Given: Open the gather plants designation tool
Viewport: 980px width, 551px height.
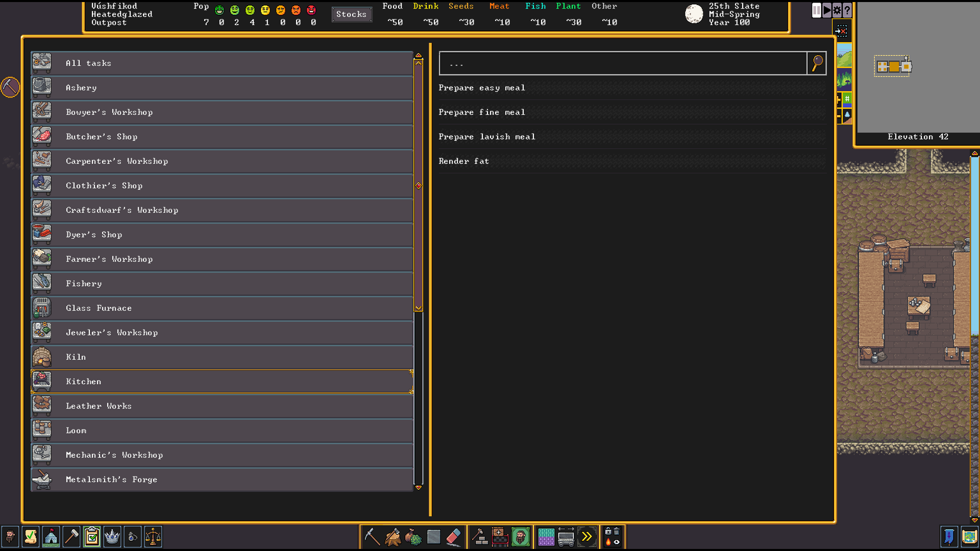Looking at the screenshot, I should (412, 537).
